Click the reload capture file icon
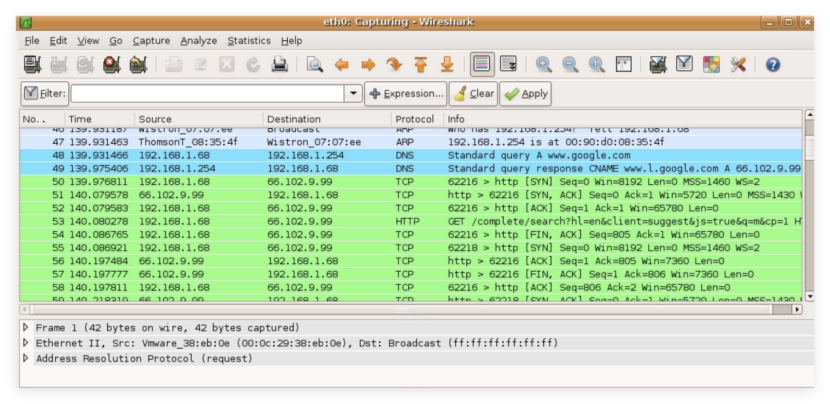This screenshot has width=830, height=404. pyautogui.click(x=254, y=65)
